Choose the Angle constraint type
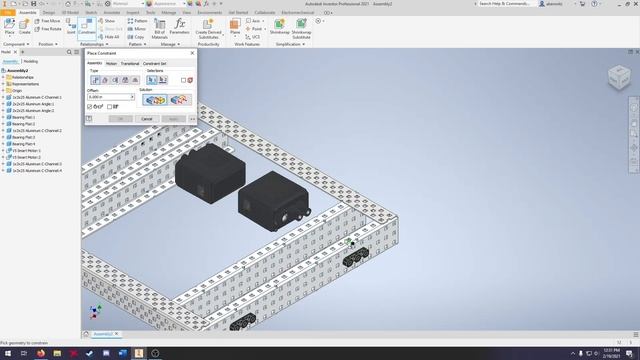This screenshot has height=360, width=640. 105,80
